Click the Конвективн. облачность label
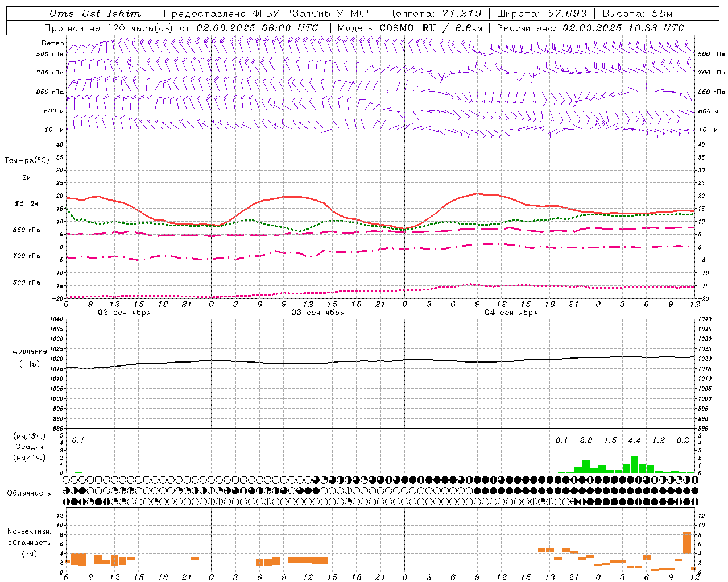Image resolution: width=728 pixels, height=582 pixels. coord(30,537)
